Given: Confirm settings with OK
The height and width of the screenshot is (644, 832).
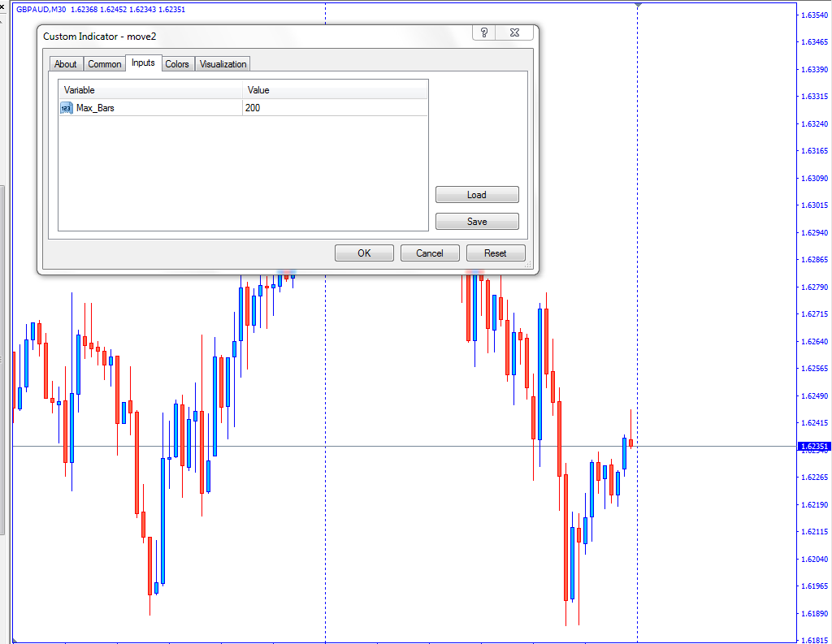Looking at the screenshot, I should coord(364,253).
